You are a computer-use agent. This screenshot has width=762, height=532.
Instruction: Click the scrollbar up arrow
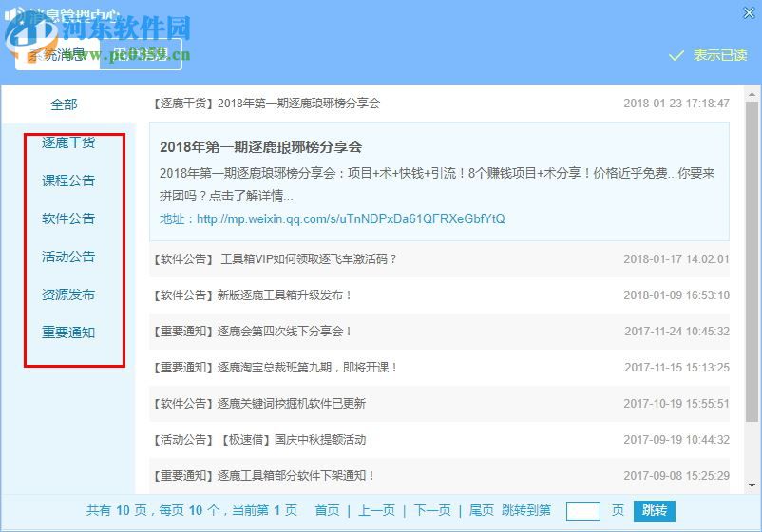tap(752, 94)
